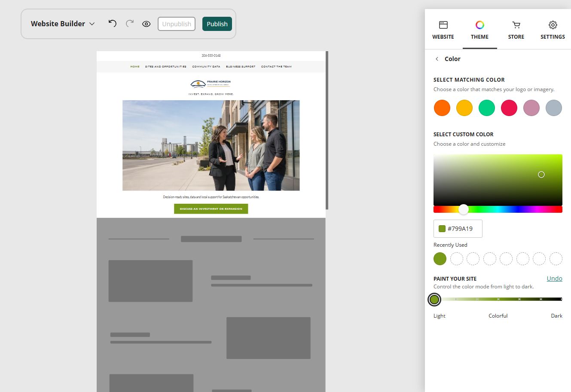Screen dimensions: 571x392
Task: Click the Colorful label under the slider
Action: [498, 316]
